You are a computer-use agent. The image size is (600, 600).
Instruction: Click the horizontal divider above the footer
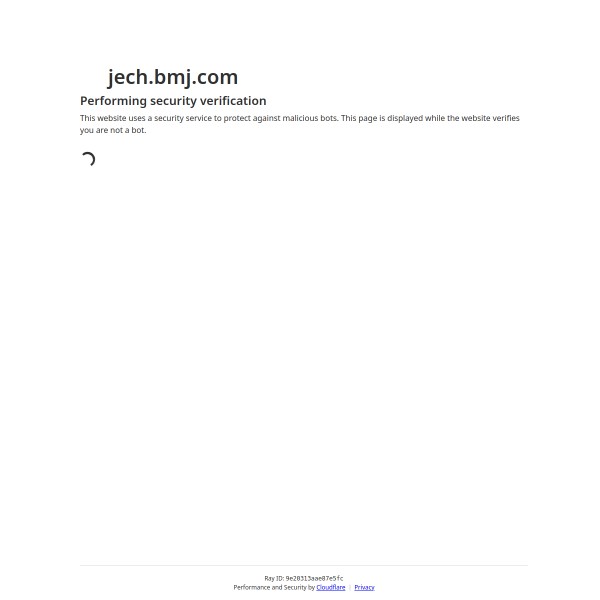pyautogui.click(x=304, y=565)
